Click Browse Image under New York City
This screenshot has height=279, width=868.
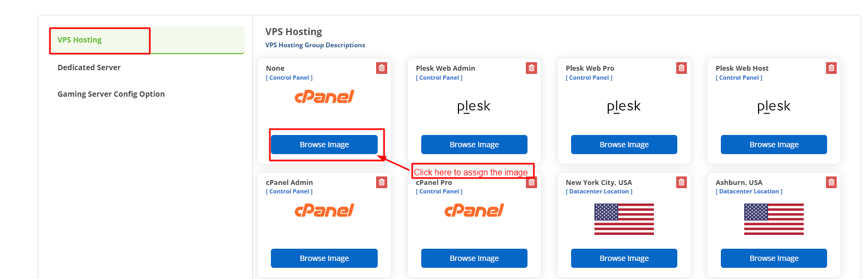point(624,258)
